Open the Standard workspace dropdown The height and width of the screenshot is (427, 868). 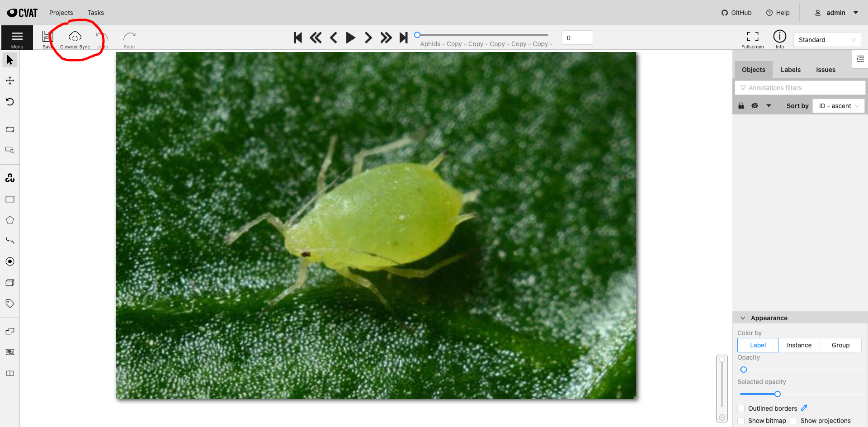827,40
